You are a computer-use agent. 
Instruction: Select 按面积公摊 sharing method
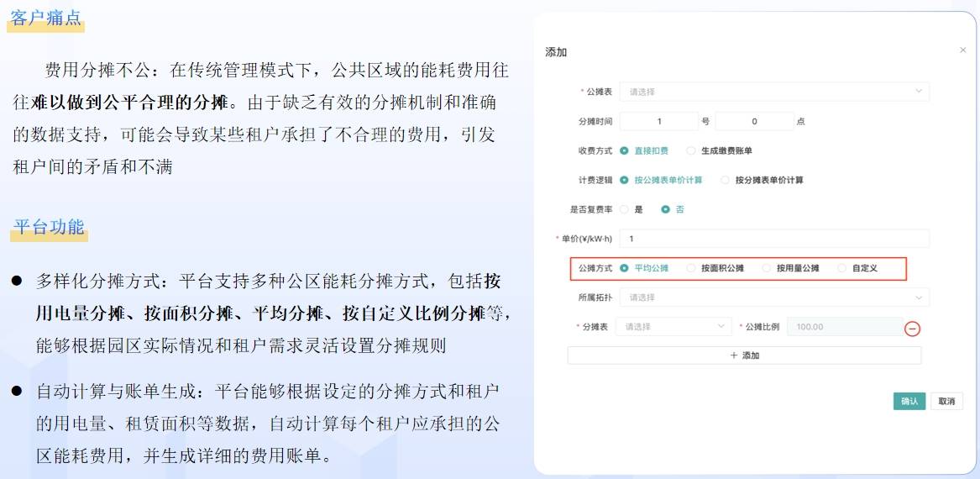click(715, 268)
